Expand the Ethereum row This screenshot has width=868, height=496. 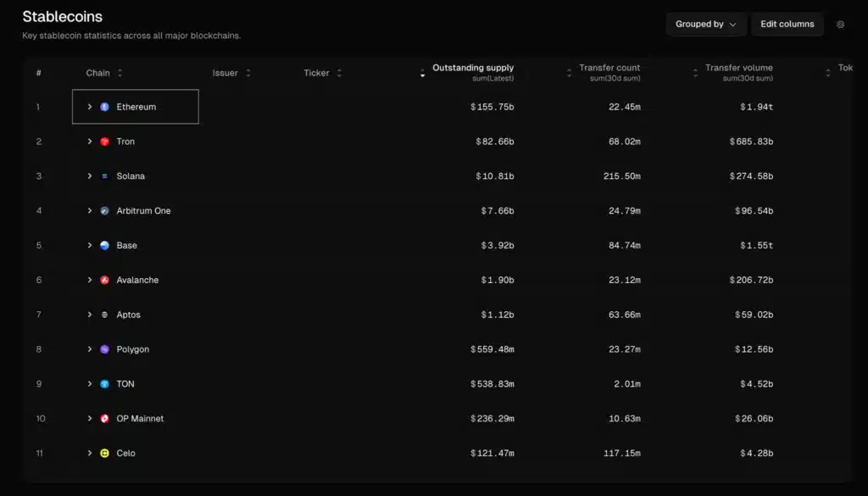tap(90, 106)
